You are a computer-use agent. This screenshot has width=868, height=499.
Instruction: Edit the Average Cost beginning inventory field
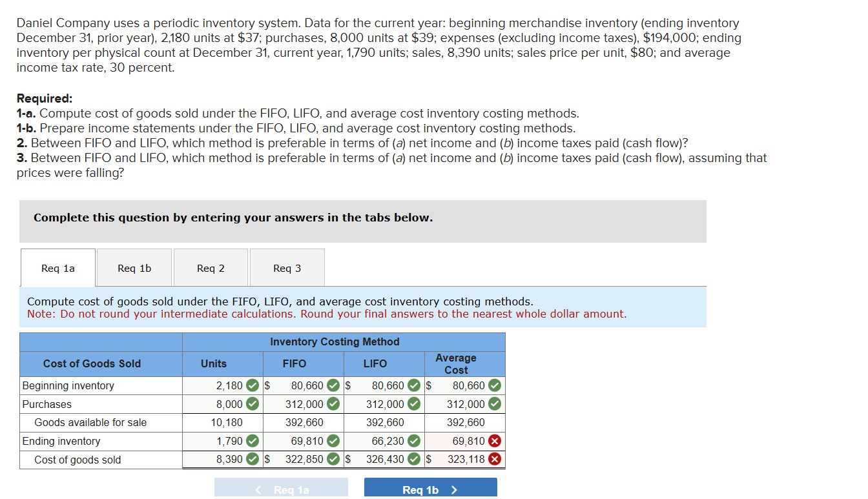464,386
